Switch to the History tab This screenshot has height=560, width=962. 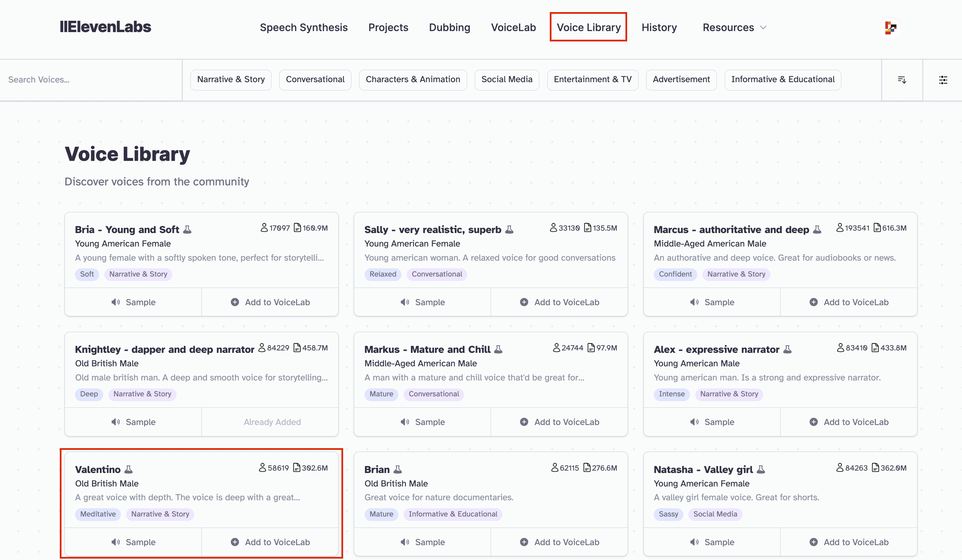tap(659, 27)
